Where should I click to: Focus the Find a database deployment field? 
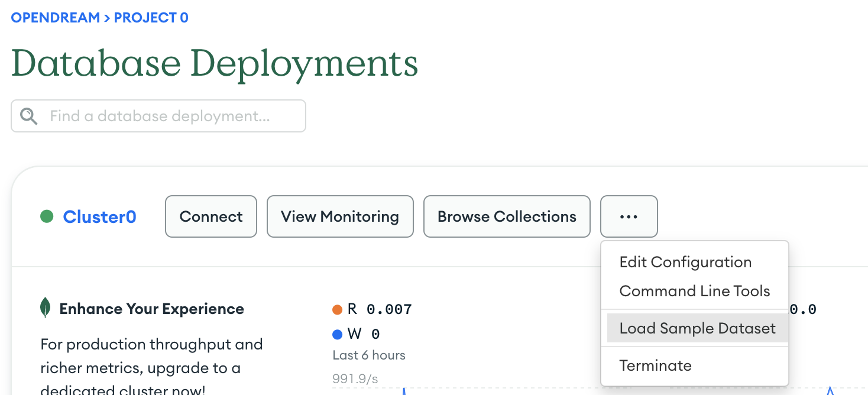(x=158, y=116)
